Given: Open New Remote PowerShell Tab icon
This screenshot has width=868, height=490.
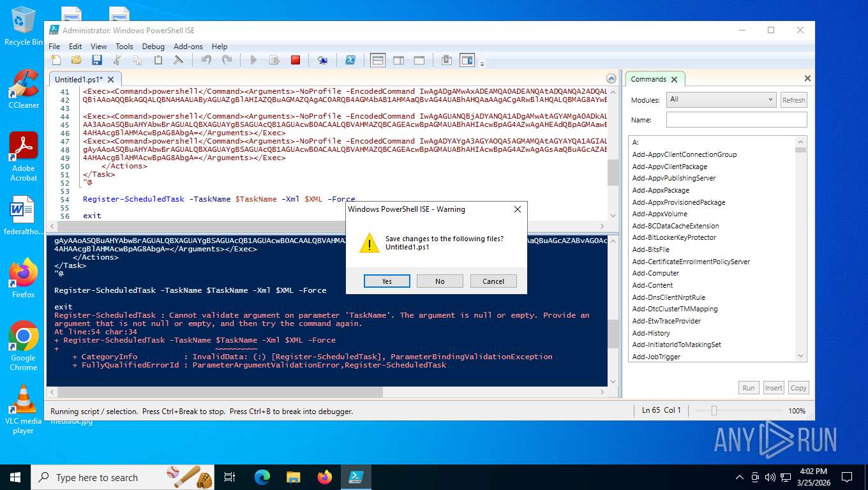Looking at the screenshot, I should click(x=322, y=60).
